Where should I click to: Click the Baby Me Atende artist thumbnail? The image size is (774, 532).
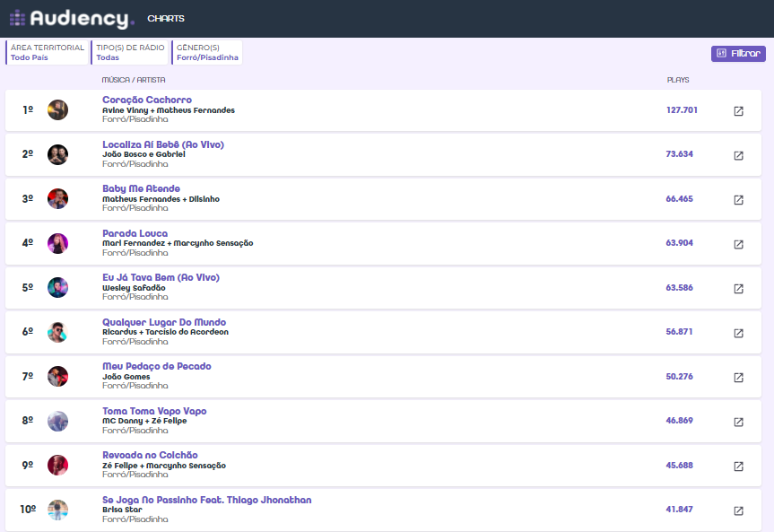point(57,198)
